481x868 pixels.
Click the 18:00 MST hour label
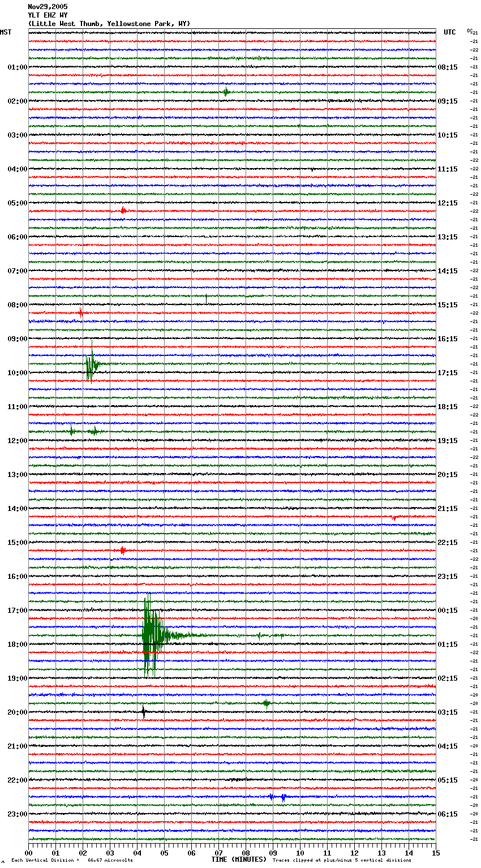pyautogui.click(x=17, y=644)
